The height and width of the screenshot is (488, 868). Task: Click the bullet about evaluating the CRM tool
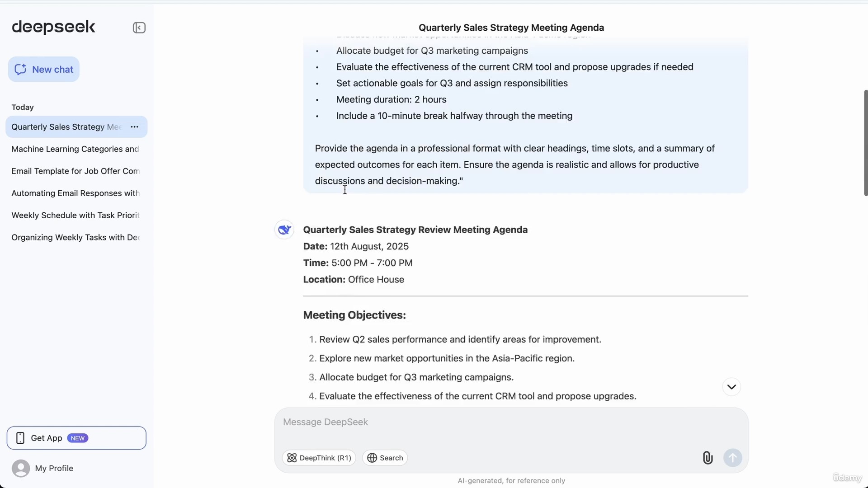514,67
